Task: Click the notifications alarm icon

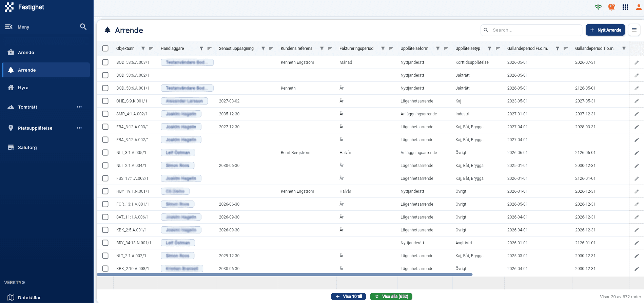Action: [x=612, y=7]
